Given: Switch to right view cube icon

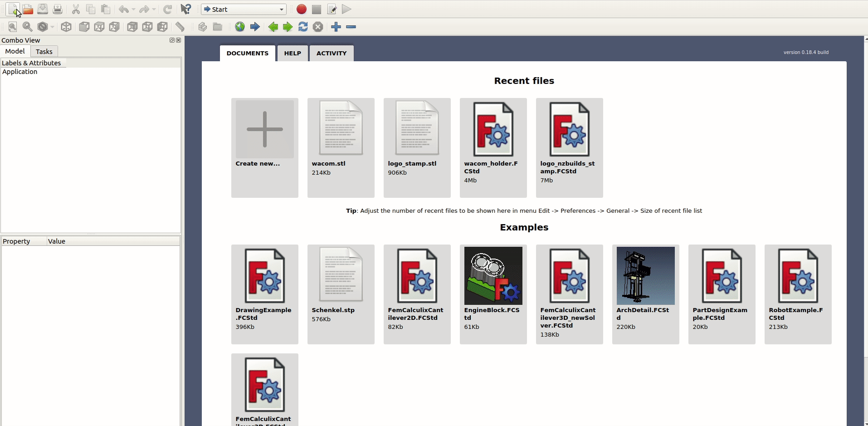Looking at the screenshot, I should pyautogui.click(x=114, y=27).
